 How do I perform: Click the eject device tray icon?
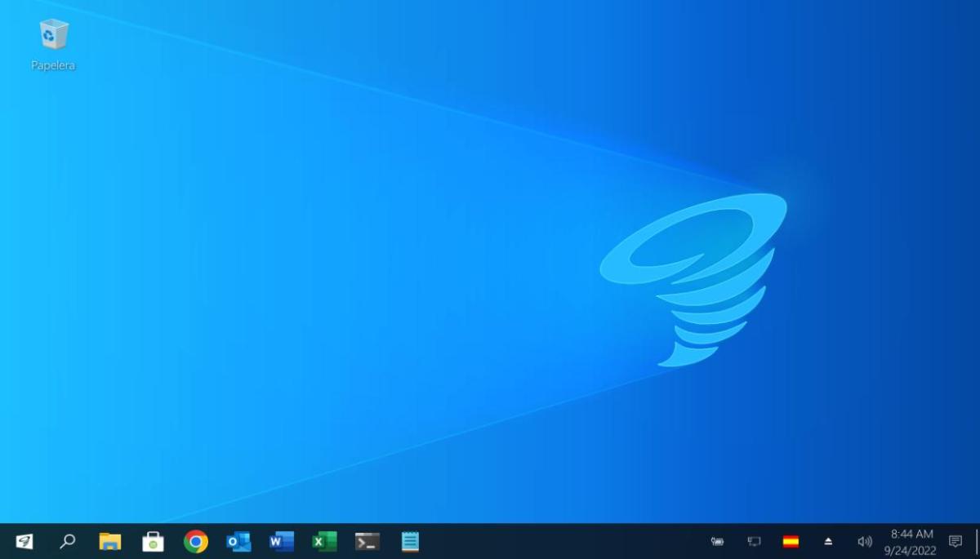(x=828, y=541)
